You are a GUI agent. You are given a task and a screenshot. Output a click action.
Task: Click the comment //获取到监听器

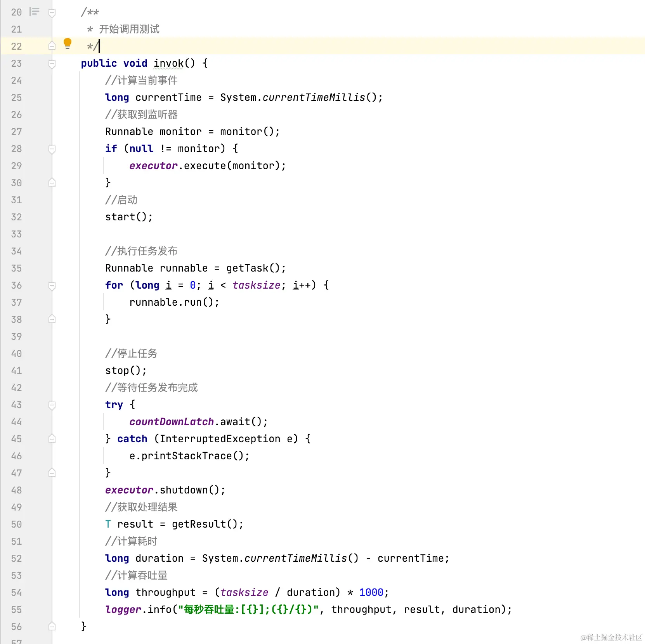pos(141,114)
